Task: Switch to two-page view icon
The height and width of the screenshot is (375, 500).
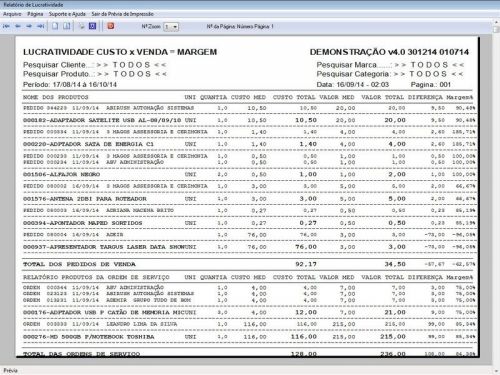Action: pyautogui.click(x=67, y=26)
